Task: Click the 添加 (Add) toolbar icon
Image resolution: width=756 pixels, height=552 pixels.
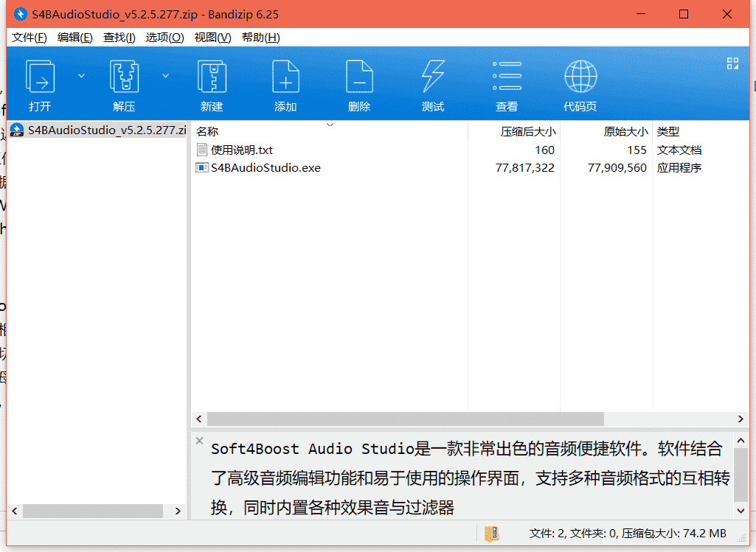Action: tap(285, 77)
